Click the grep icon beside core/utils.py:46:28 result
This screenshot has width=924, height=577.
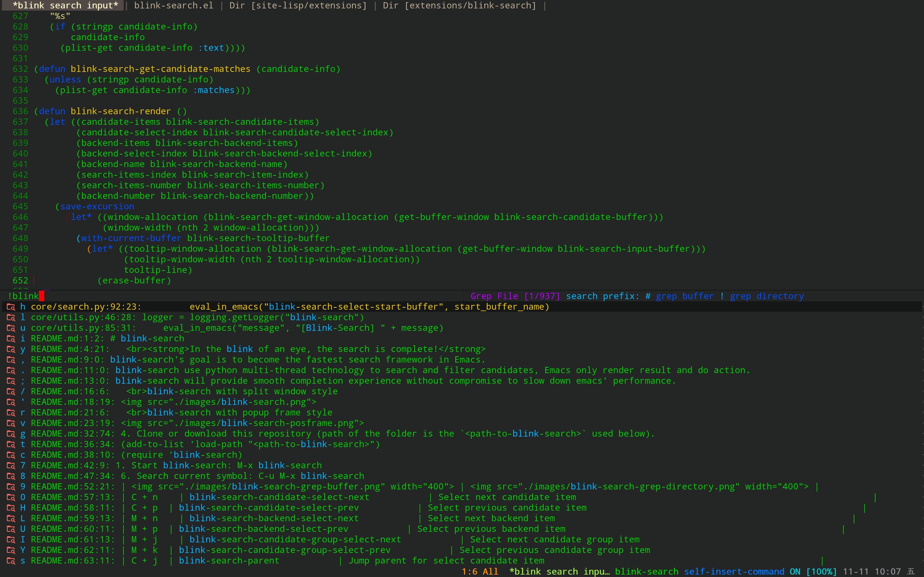point(11,318)
